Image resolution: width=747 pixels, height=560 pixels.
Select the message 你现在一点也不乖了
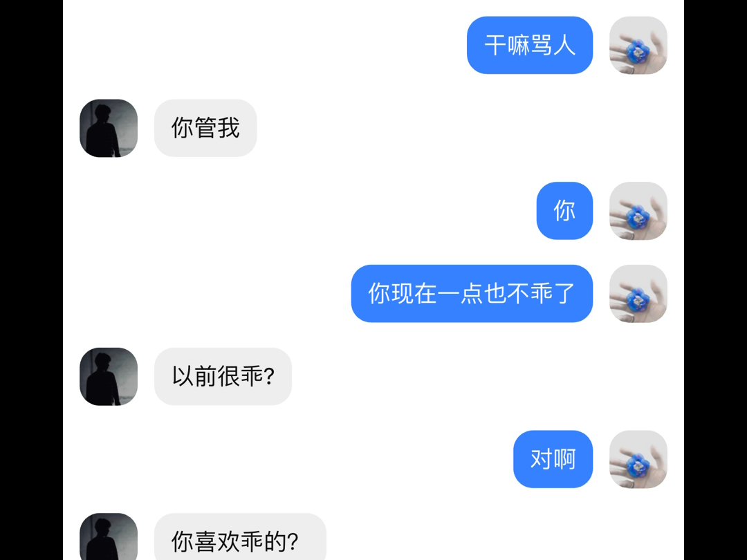pos(472,293)
